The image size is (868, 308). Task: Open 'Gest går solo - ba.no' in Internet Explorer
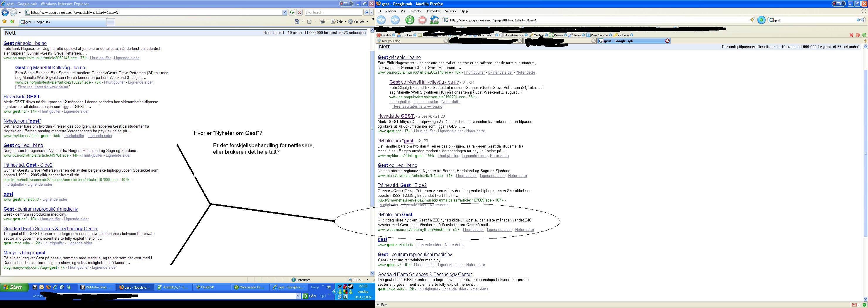pyautogui.click(x=25, y=43)
